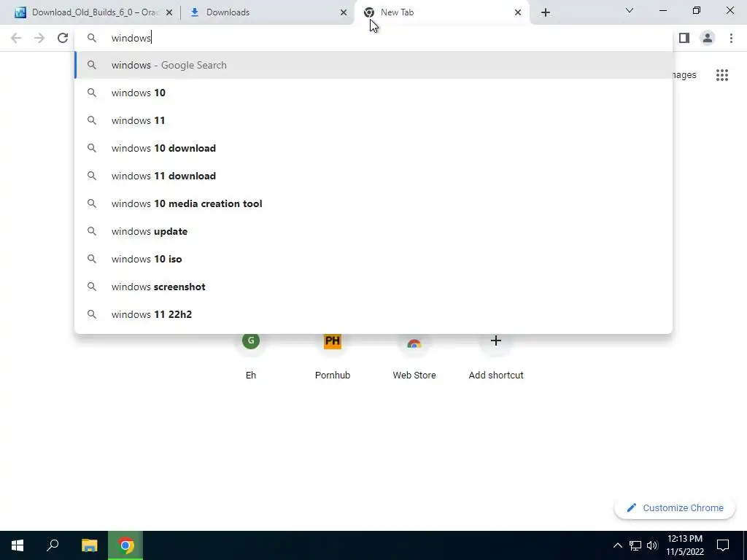
Task: Close the New Tab tab
Action: point(518,12)
